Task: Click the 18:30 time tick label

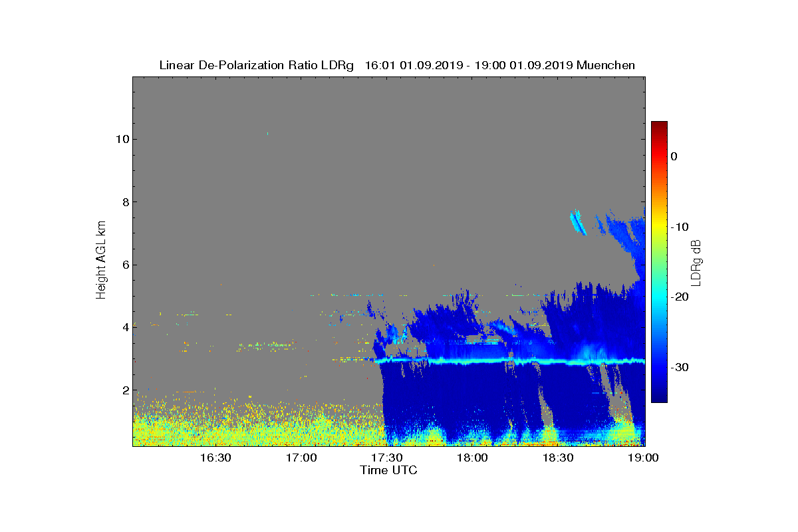Action: [559, 458]
